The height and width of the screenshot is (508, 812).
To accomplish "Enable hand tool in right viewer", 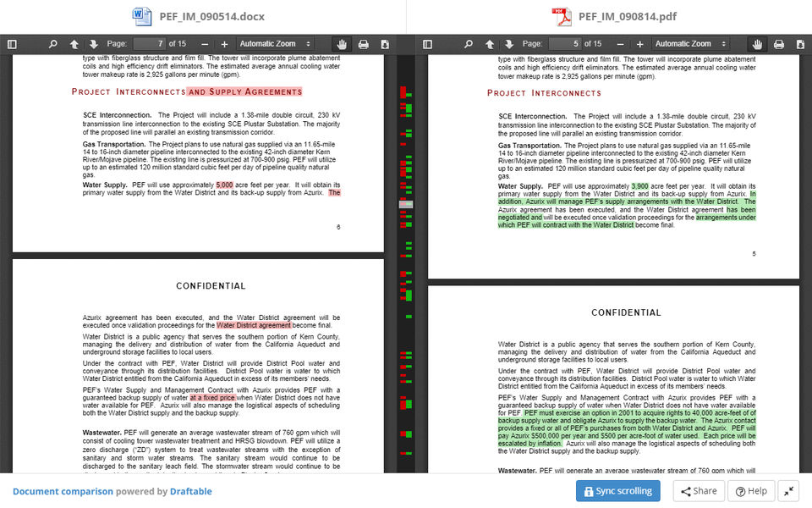I will (757, 45).
